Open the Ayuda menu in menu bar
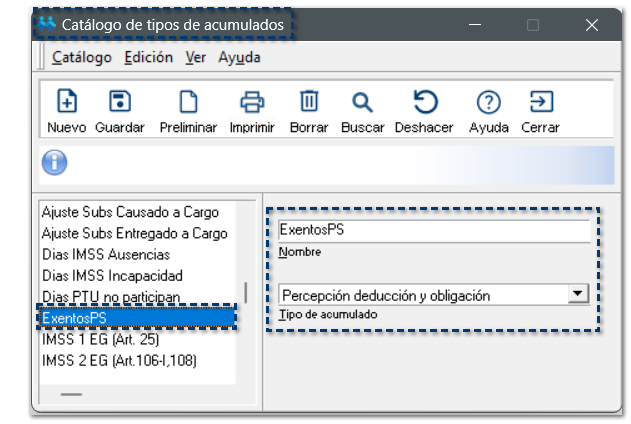The width and height of the screenshot is (631, 424). coord(239,58)
